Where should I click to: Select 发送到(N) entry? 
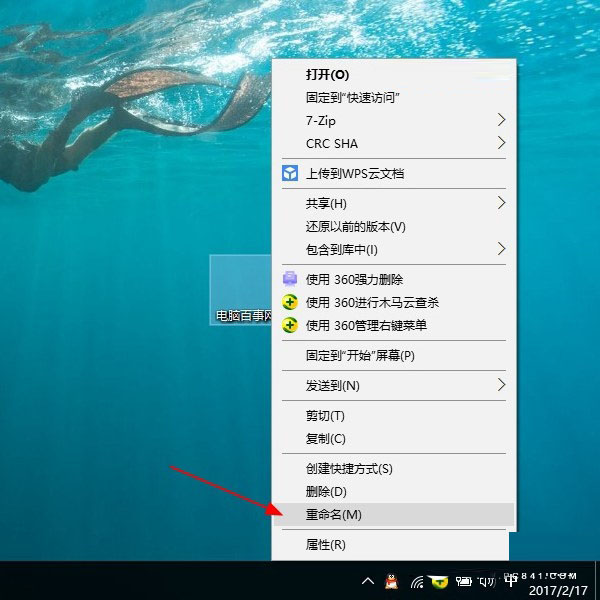click(394, 385)
